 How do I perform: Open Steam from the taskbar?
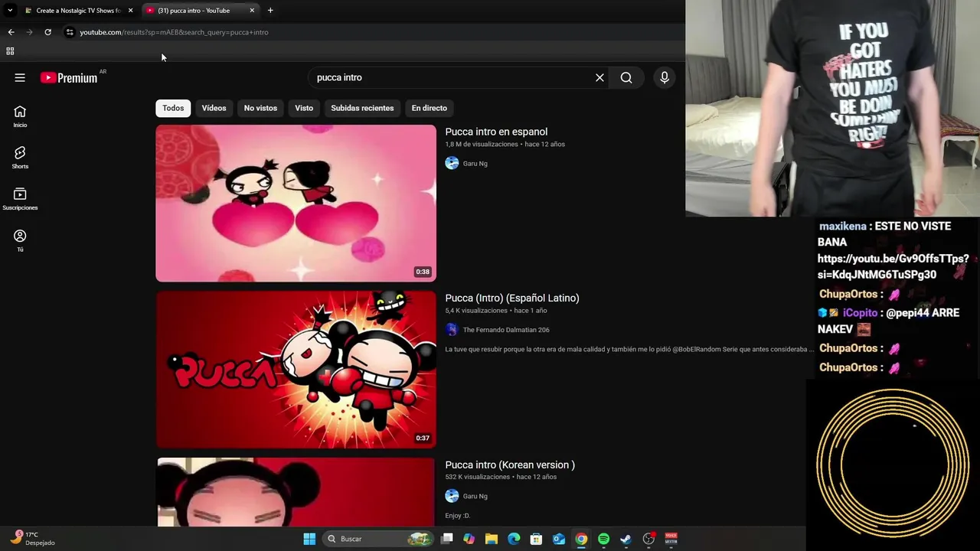626,539
